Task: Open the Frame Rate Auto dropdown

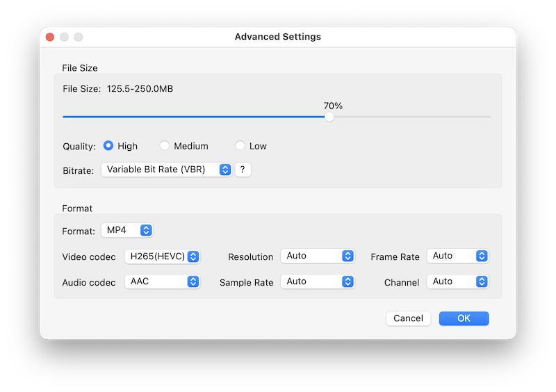Action: click(x=458, y=256)
